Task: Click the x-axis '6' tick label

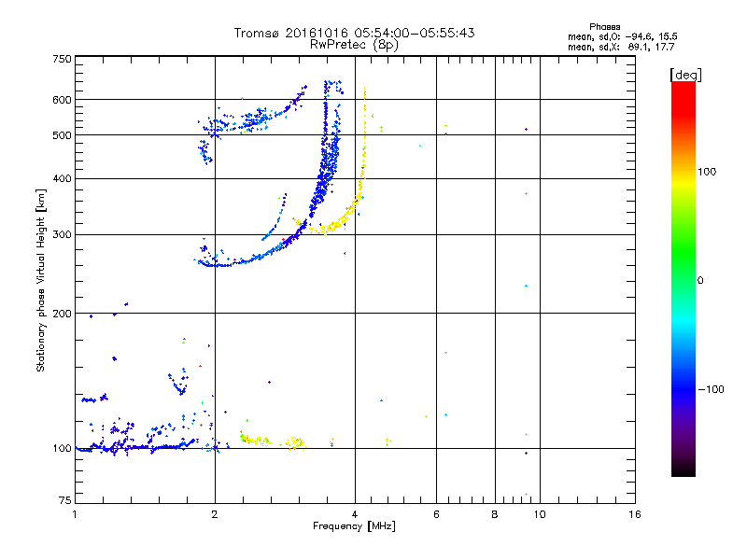Action: [x=436, y=514]
